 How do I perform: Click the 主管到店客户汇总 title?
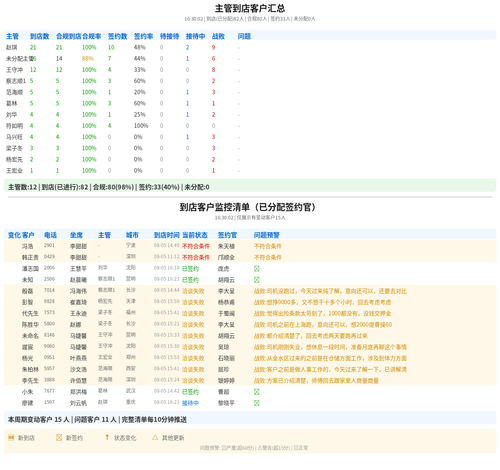click(x=250, y=8)
